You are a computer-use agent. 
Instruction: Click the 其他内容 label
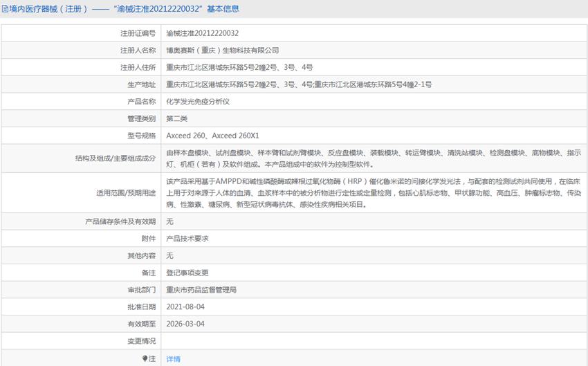pos(141,256)
